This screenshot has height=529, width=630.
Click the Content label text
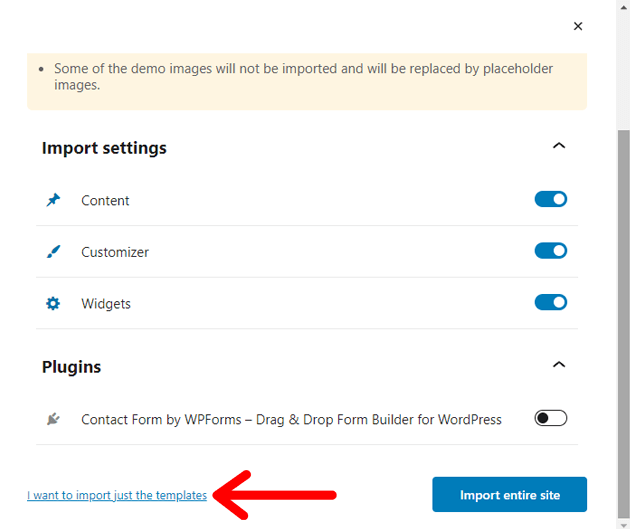[105, 201]
